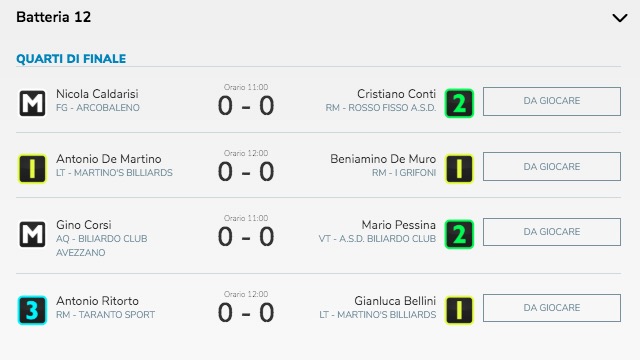This screenshot has width=640, height=360.
Task: Open player Nicola Caldarisi's name
Action: 97,94
